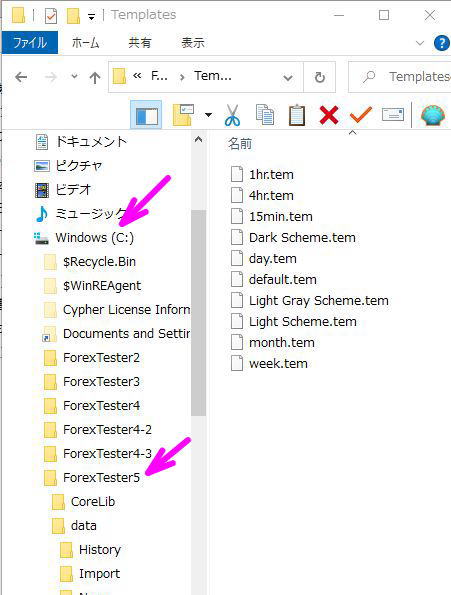Image resolution: width=451 pixels, height=595 pixels.
Task: Refresh the current folder view
Action: click(x=319, y=77)
